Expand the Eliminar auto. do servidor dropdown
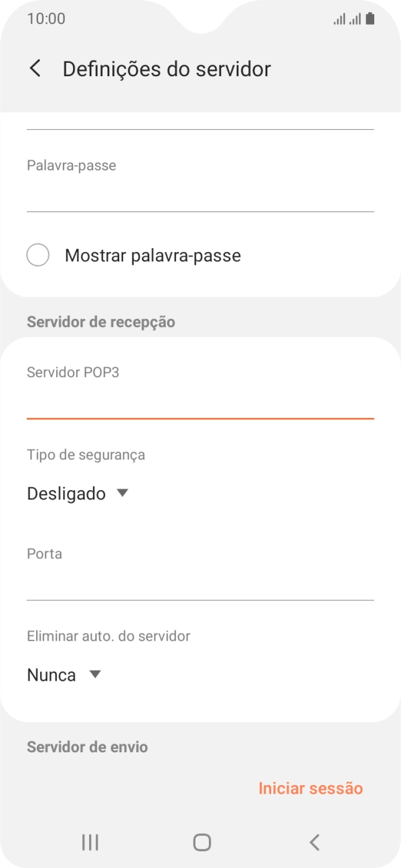The height and width of the screenshot is (868, 401). coord(64,675)
